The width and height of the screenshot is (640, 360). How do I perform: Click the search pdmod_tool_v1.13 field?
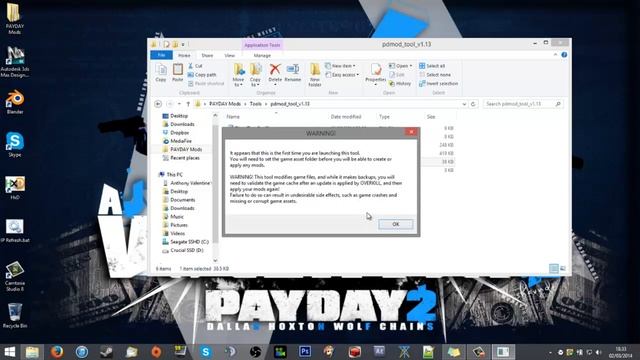pyautogui.click(x=523, y=104)
